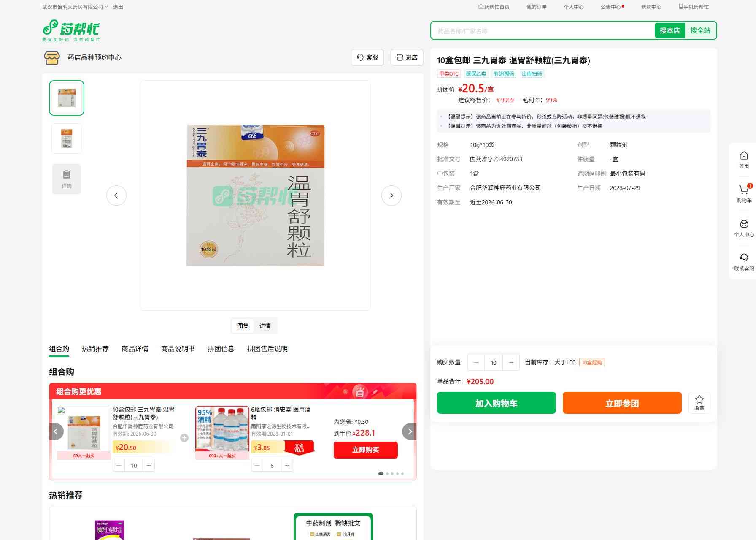Show next product image with right arrow
756x540 pixels.
click(x=391, y=195)
